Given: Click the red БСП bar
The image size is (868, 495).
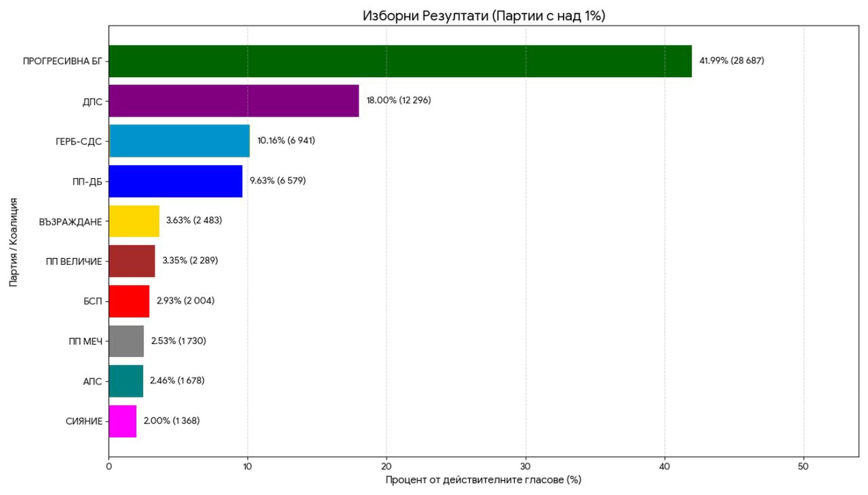Looking at the screenshot, I should [x=129, y=301].
